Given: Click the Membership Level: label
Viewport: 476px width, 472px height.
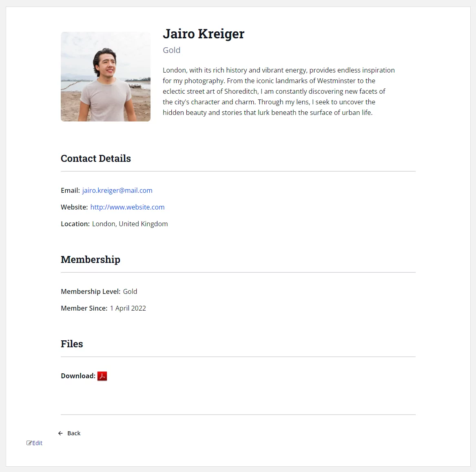Looking at the screenshot, I should click(x=91, y=291).
